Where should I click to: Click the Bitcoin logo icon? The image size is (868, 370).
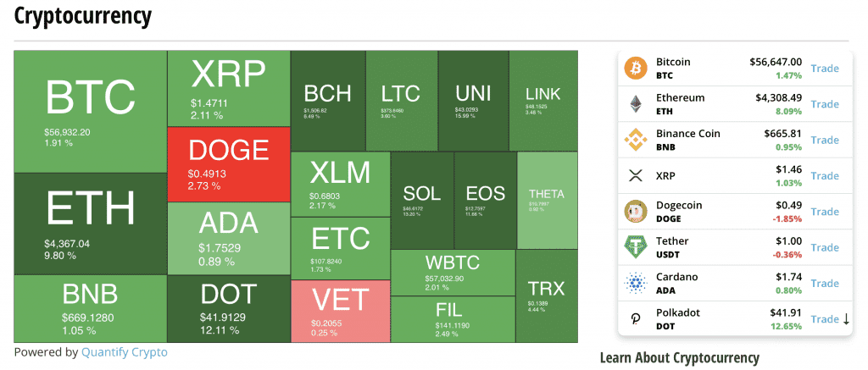pos(636,68)
